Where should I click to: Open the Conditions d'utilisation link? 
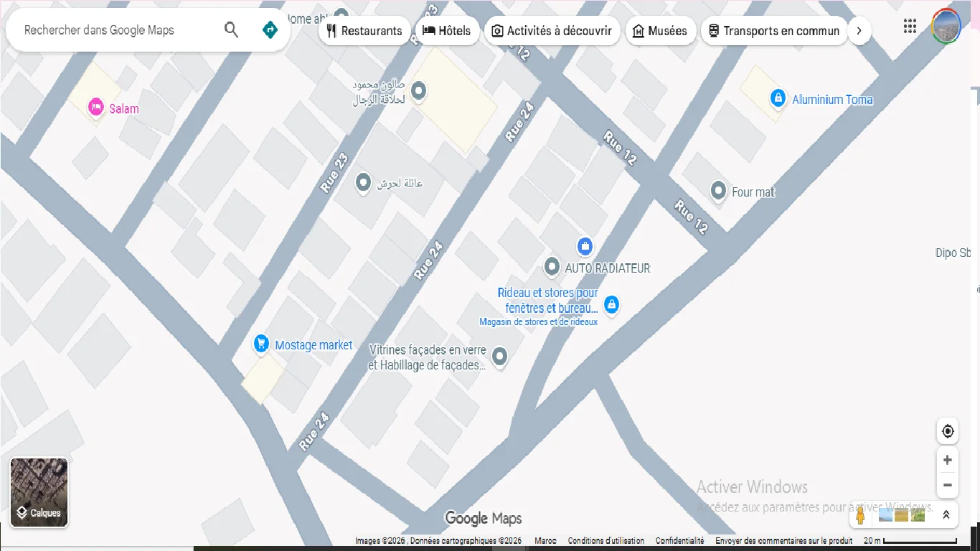(606, 541)
